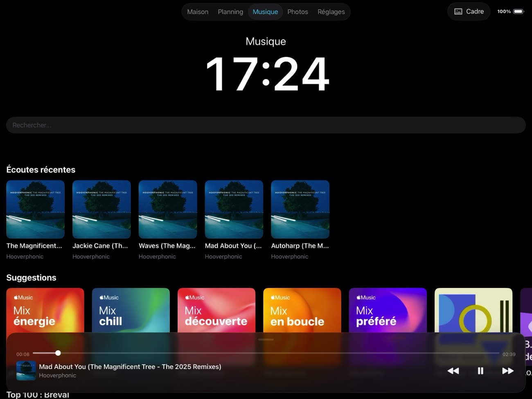Click the Rechercher search field
The image size is (532, 399).
click(266, 125)
